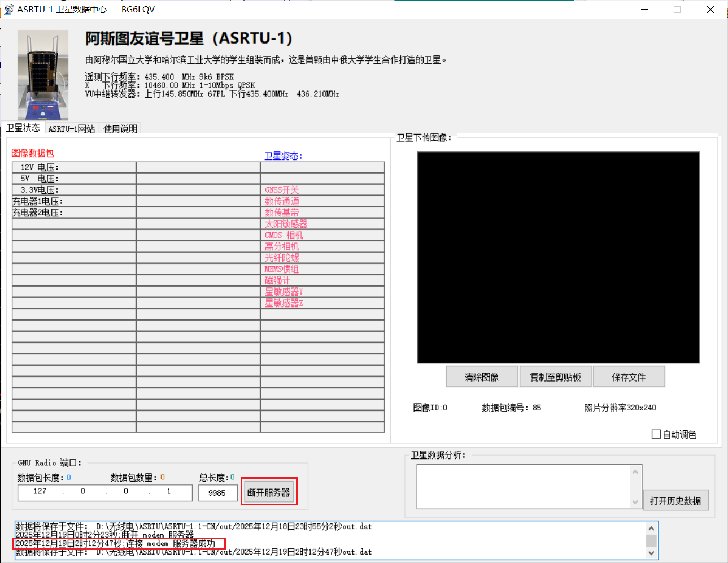Click the analysis box scrollbar up arrow
The width and height of the screenshot is (728, 563).
click(x=635, y=471)
